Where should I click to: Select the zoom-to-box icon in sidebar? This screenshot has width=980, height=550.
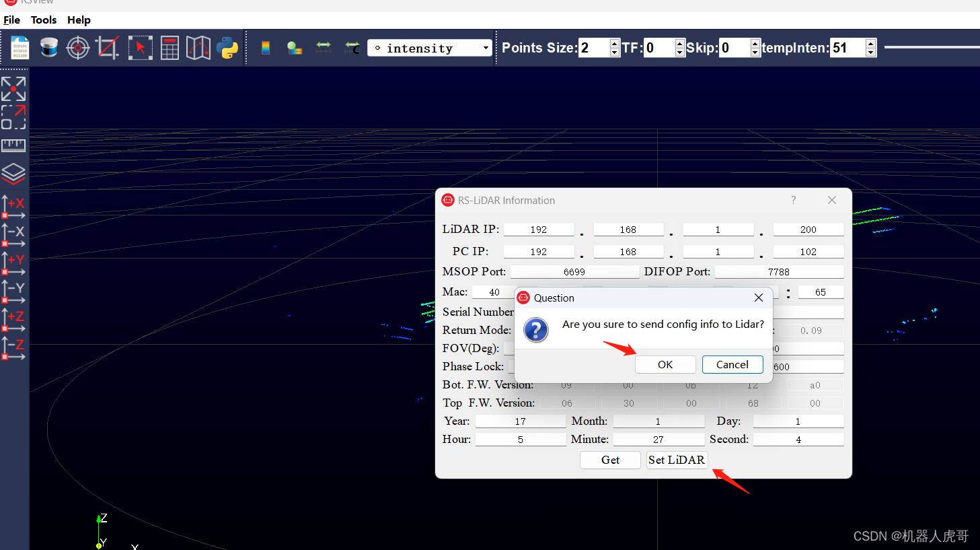tap(13, 117)
